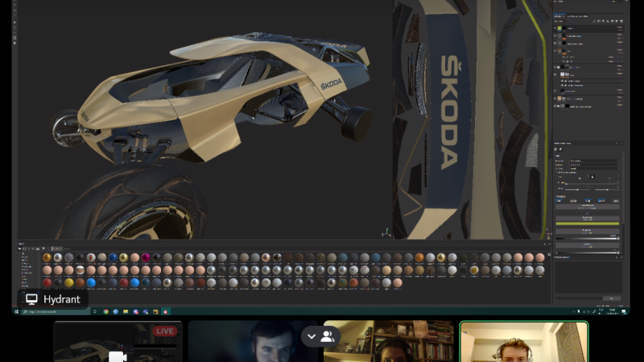The width and height of the screenshot is (644, 362).
Task: Switch to the Texture Set Settings tab
Action: coord(577,16)
